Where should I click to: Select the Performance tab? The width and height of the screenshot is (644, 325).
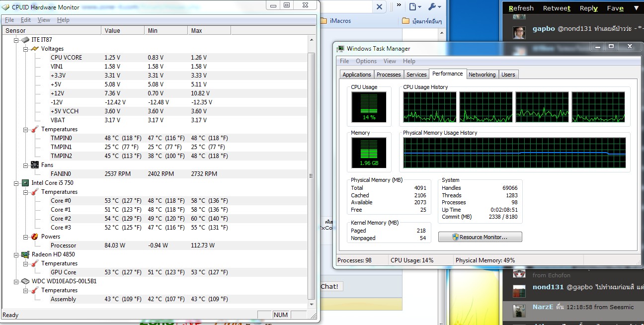coord(448,74)
